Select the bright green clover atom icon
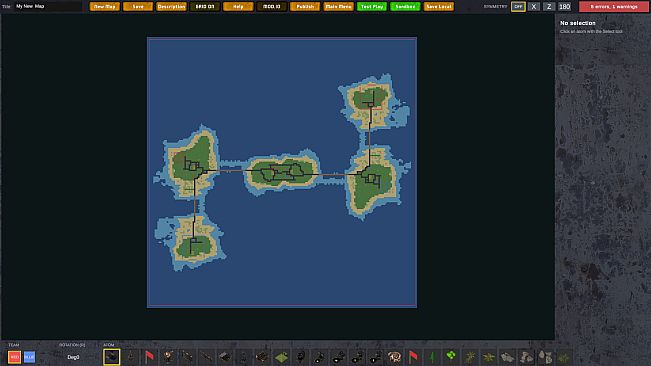This screenshot has height=366, width=651. click(451, 356)
